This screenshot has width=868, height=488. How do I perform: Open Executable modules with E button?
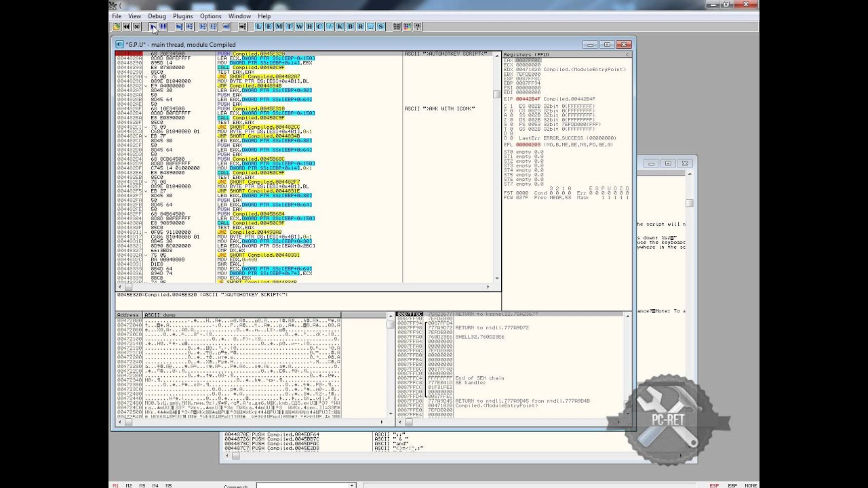point(269,26)
